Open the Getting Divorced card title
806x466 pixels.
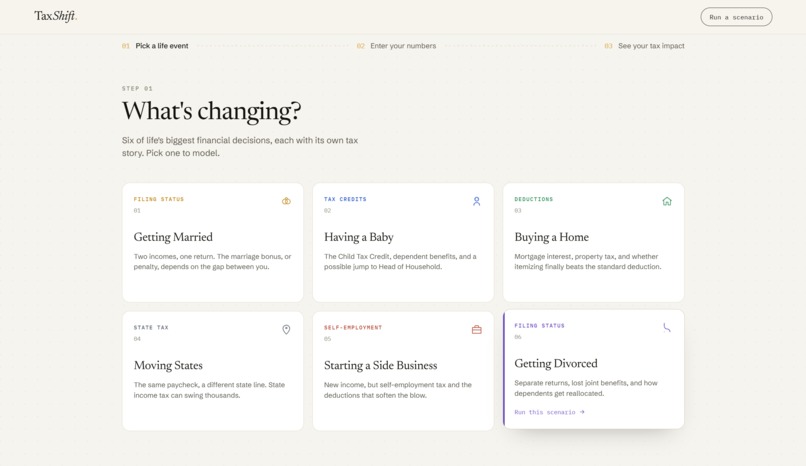tap(556, 363)
